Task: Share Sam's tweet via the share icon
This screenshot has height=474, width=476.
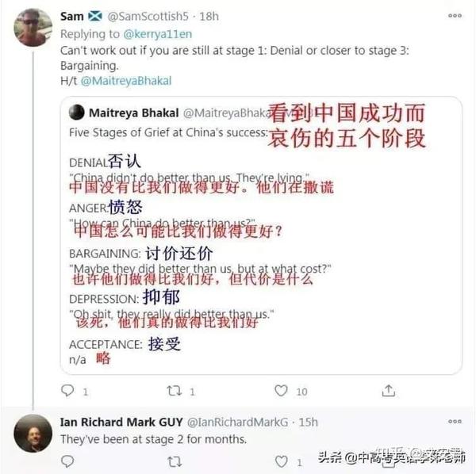Action: 389,391
